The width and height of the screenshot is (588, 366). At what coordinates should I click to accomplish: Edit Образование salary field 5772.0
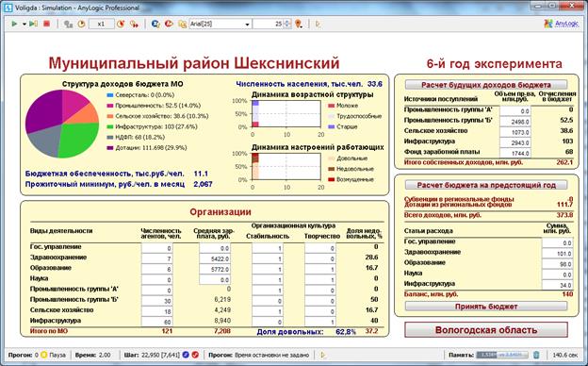point(215,270)
